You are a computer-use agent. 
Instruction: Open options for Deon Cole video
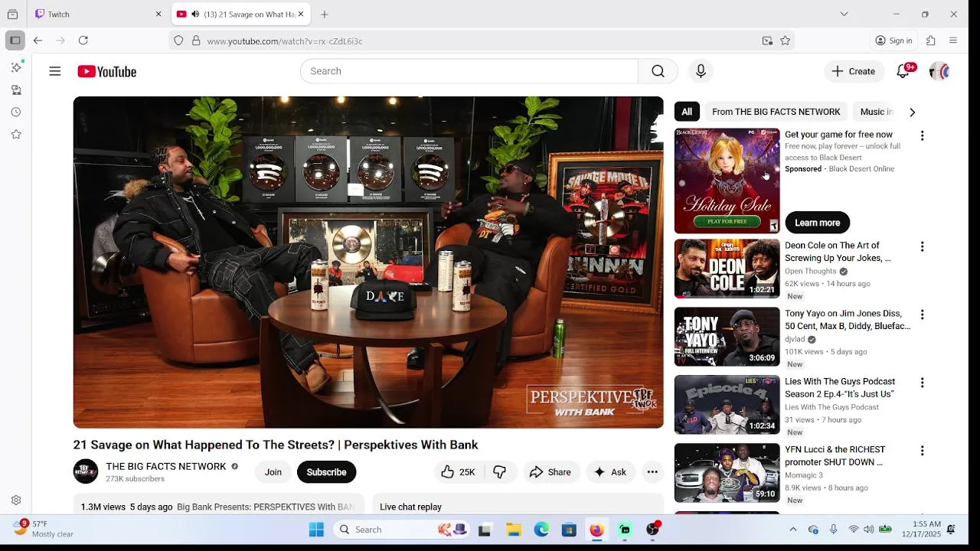922,246
